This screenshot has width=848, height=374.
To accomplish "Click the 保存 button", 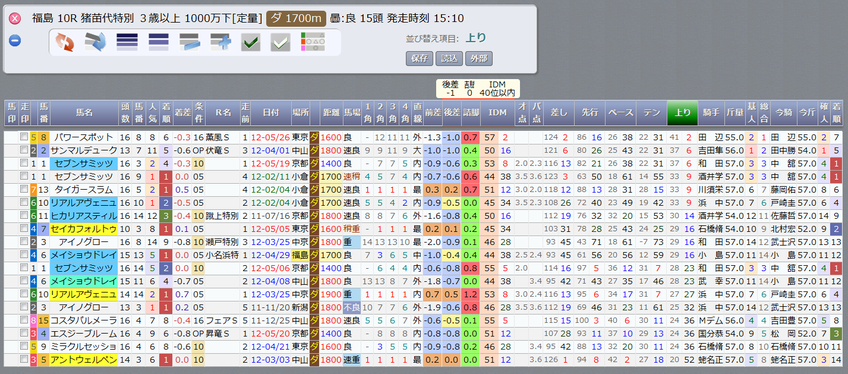I will click(x=419, y=58).
